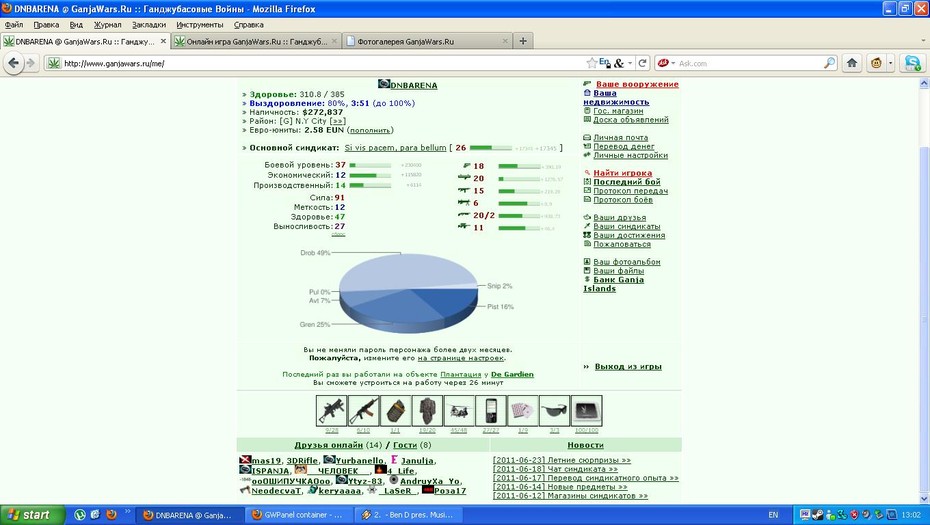Click the add new tab plus button

point(523,41)
